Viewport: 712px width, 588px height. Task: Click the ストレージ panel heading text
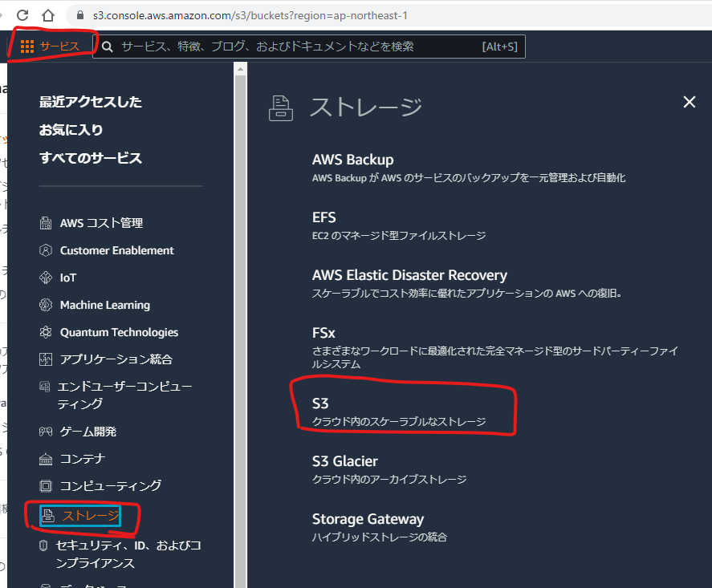[x=366, y=107]
